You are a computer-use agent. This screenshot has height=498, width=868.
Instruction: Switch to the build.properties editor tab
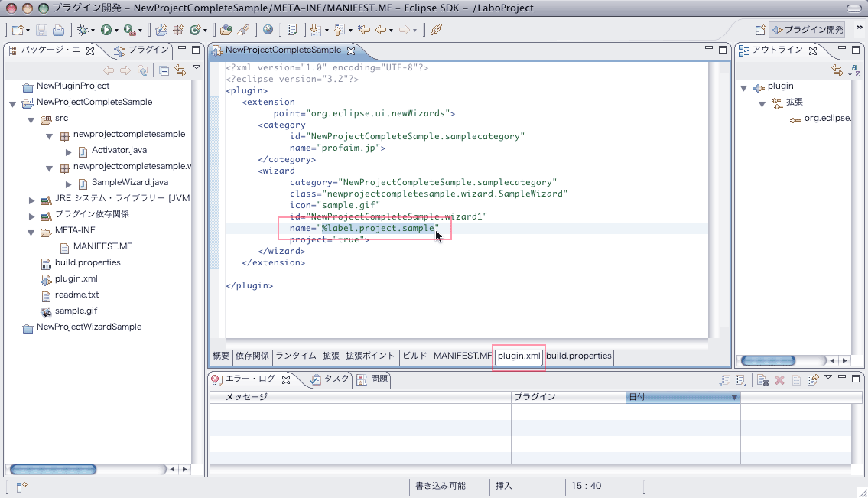(578, 356)
